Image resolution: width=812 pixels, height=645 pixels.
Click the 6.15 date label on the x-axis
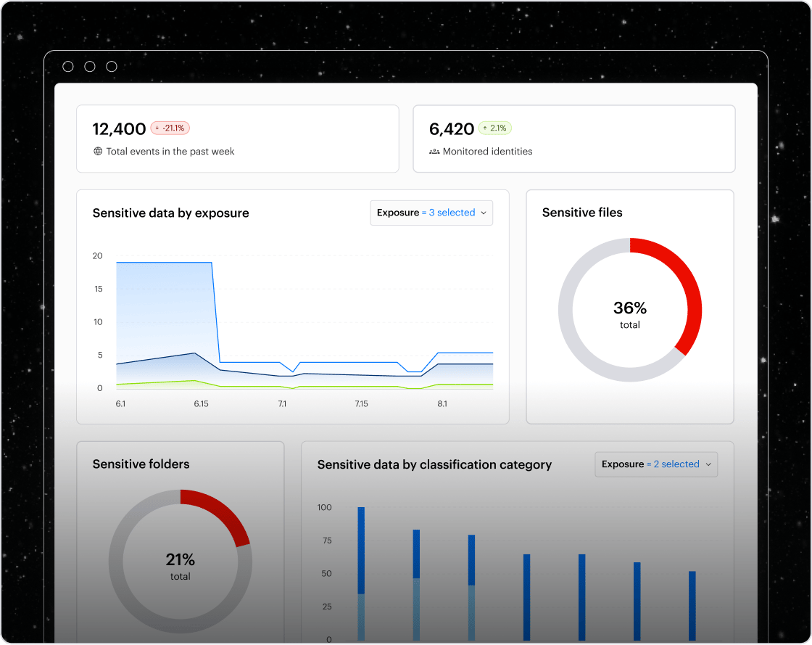[201, 403]
